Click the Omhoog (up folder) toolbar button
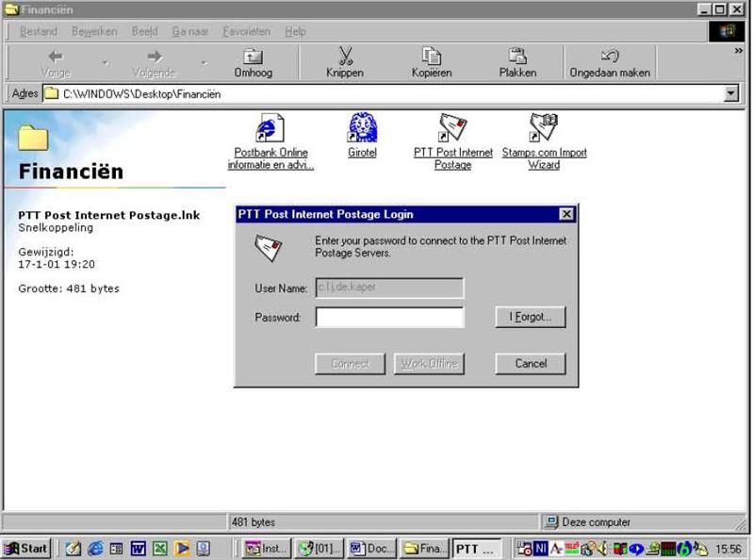Image resolution: width=754 pixels, height=560 pixels. pos(253,63)
